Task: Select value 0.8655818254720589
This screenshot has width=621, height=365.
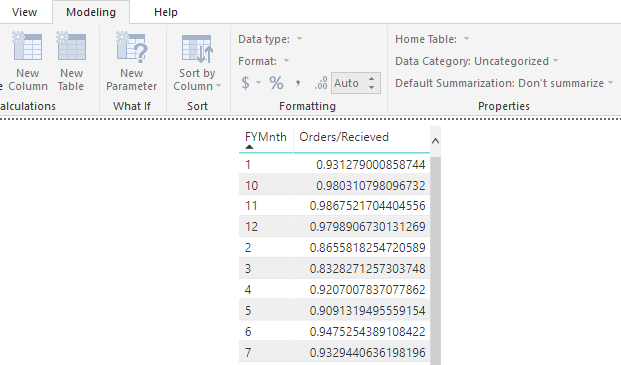Action: [x=368, y=248]
